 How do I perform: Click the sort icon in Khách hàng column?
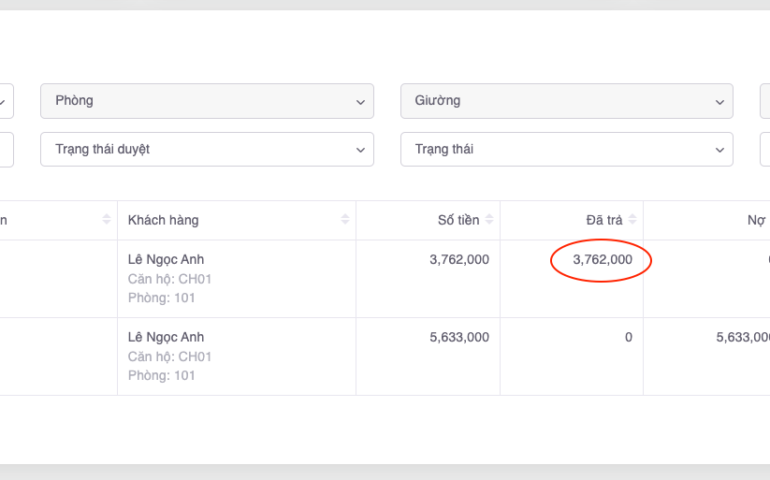point(345,219)
